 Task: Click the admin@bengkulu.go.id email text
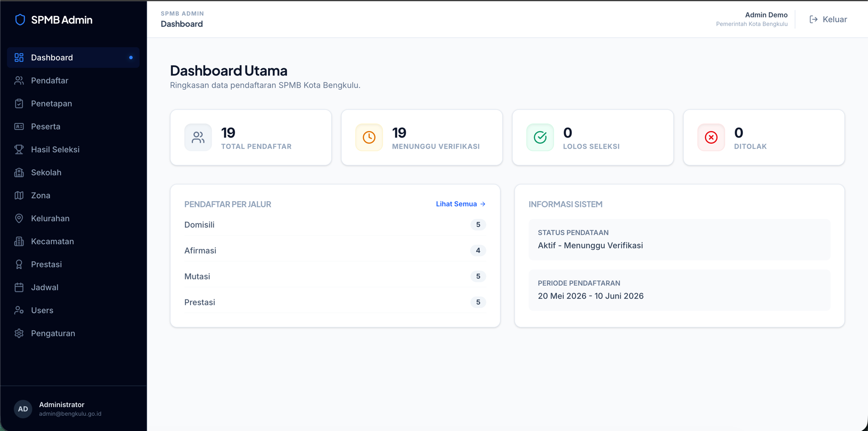(x=70, y=414)
